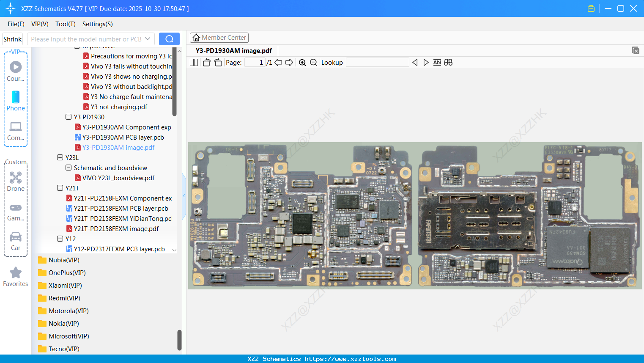Collapse the Y21T tree node
This screenshot has height=363, width=644.
pos(60,188)
